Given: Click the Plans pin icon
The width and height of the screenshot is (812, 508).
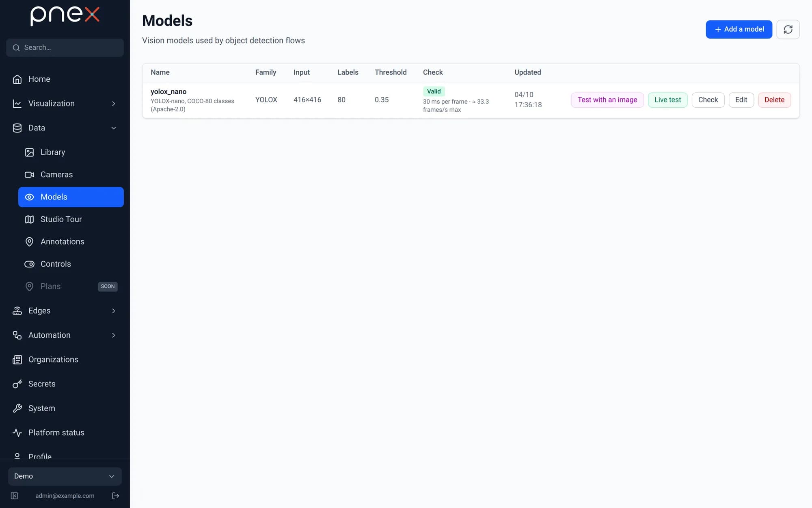Looking at the screenshot, I should 29,287.
